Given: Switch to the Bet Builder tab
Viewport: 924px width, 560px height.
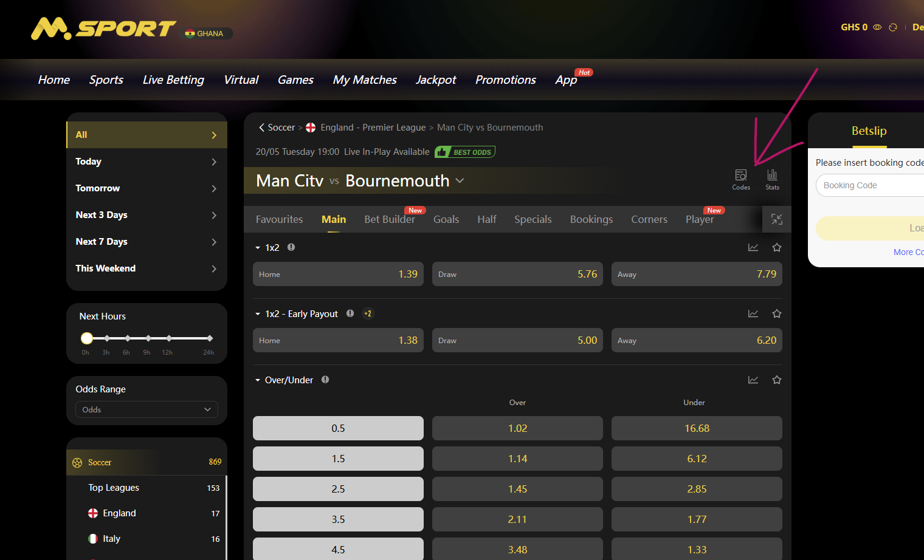Looking at the screenshot, I should coord(390,219).
